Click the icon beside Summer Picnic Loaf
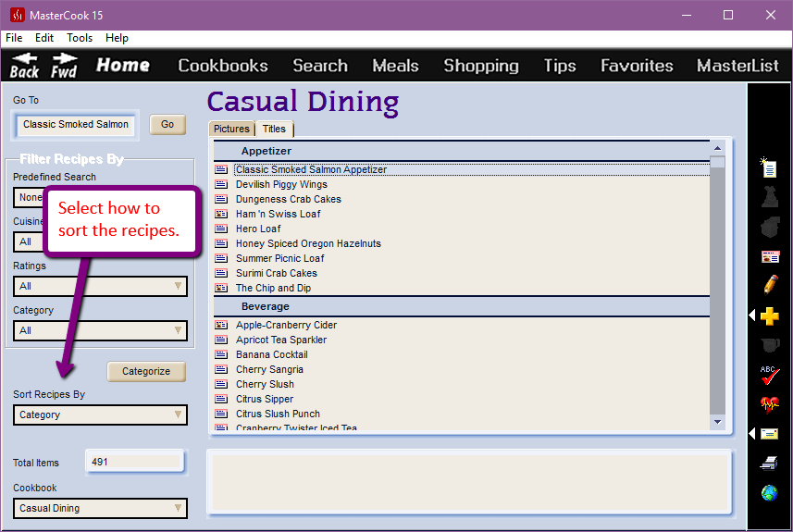Image resolution: width=793 pixels, height=532 pixels. coord(221,258)
